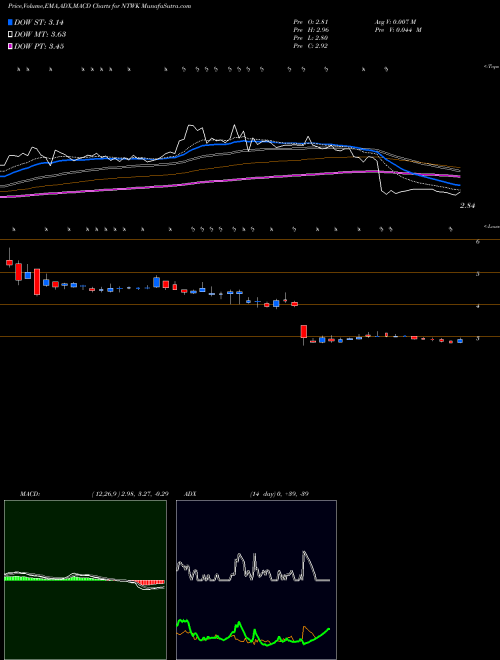This screenshot has height=660, width=500.
Task: Click the 'Pre H: 2.96' value
Action: coord(311,30)
